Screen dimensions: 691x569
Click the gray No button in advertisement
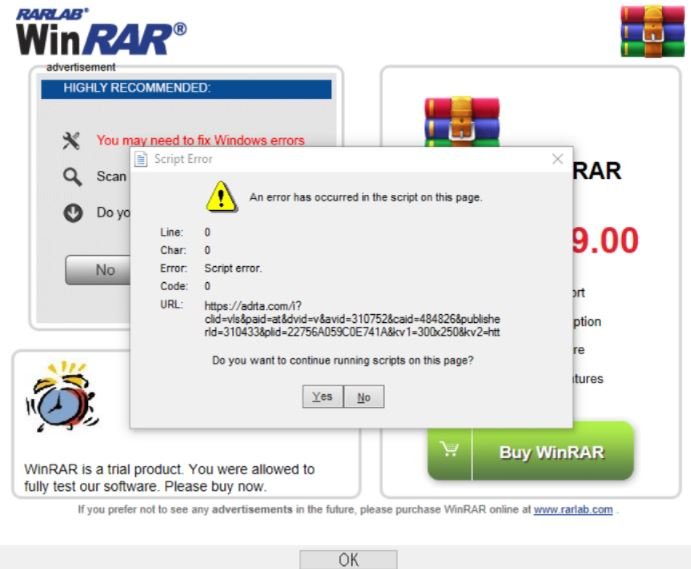(x=98, y=270)
